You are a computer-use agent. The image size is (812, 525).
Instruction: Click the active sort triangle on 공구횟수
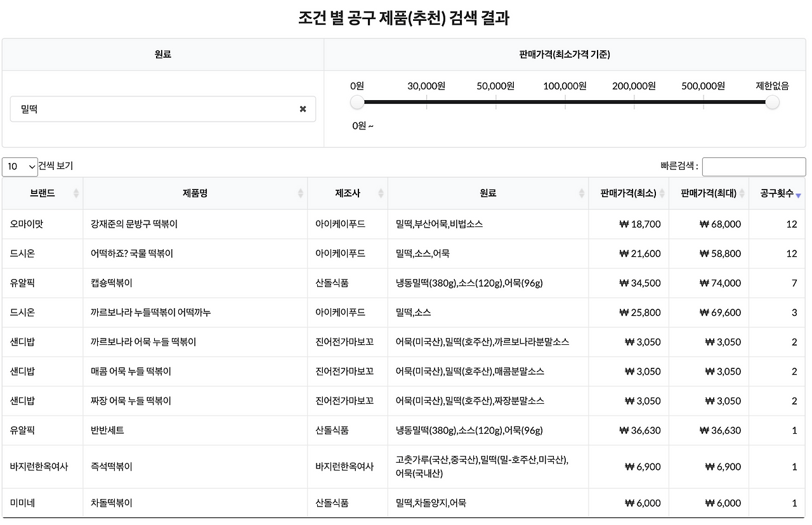(x=798, y=195)
